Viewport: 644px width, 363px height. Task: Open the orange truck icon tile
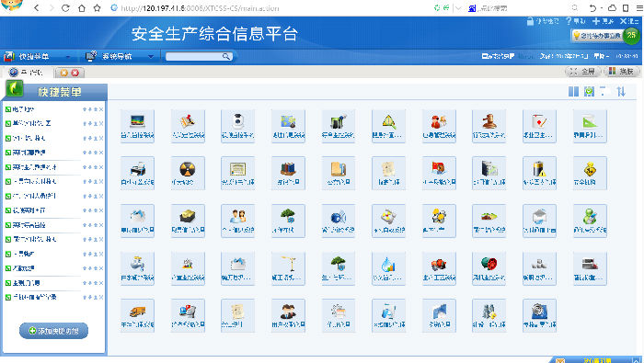pyautogui.click(x=138, y=315)
